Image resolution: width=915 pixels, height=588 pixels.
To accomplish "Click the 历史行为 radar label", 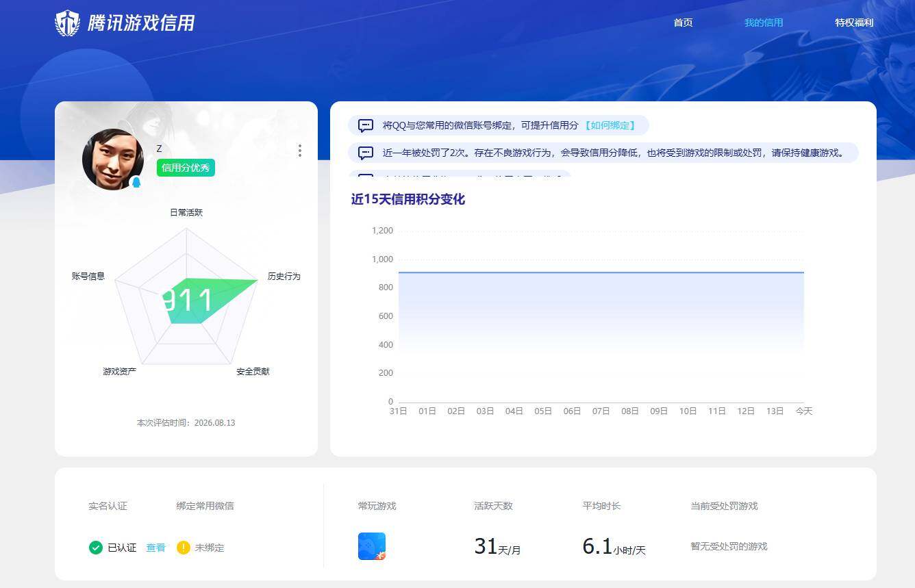I will click(x=284, y=277).
